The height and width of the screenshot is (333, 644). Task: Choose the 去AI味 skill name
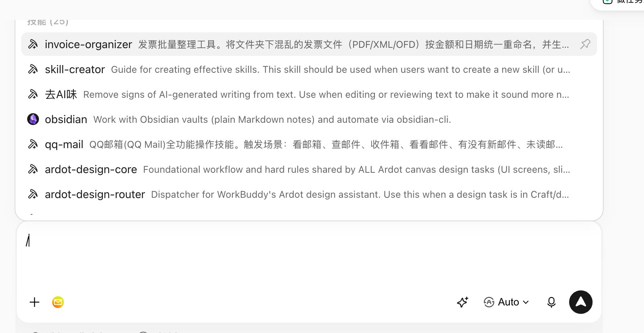pos(61,94)
